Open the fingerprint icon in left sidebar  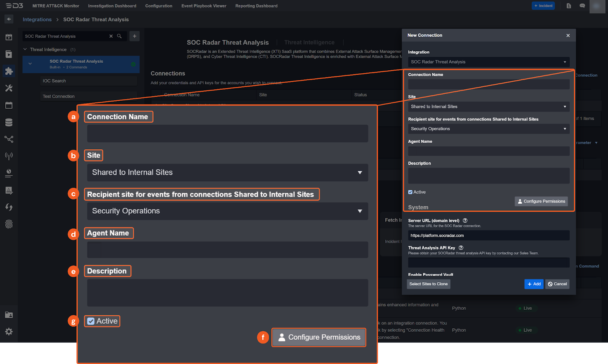[9, 224]
